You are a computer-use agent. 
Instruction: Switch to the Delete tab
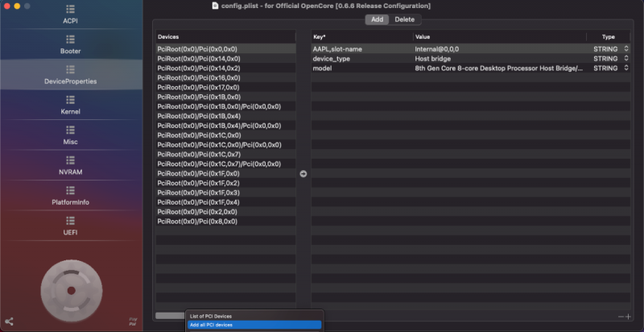405,19
